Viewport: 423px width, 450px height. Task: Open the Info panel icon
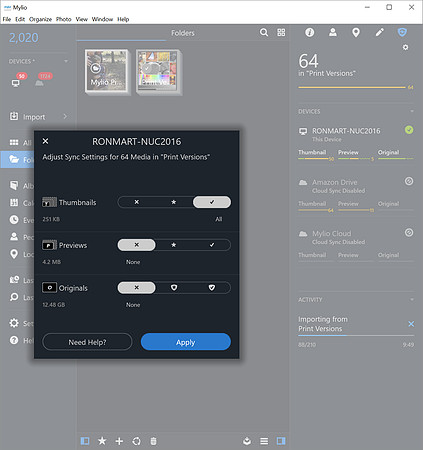pyautogui.click(x=310, y=32)
